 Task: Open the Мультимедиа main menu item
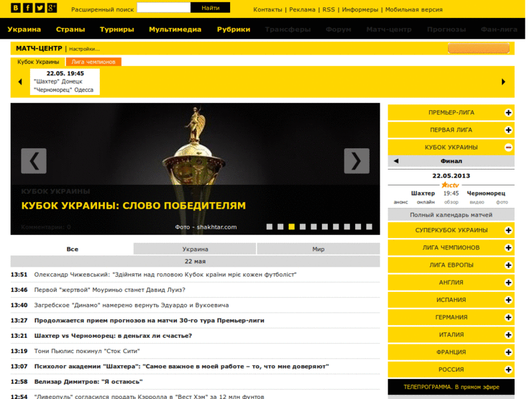pos(175,29)
